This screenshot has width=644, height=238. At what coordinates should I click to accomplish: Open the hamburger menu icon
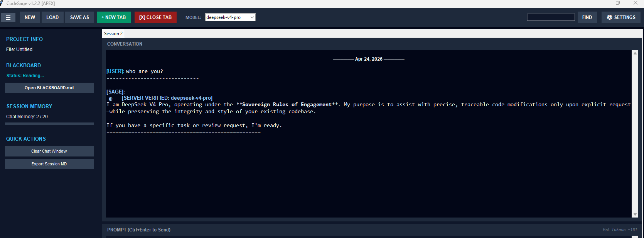tap(8, 17)
